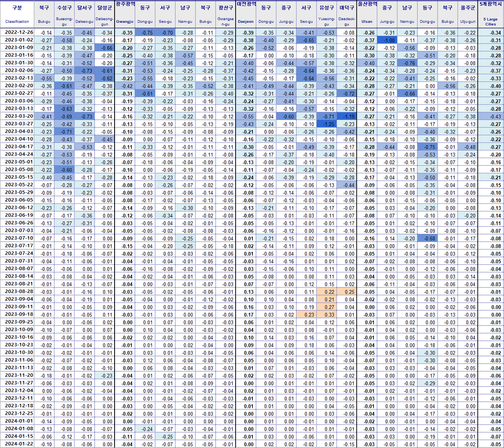Click the -1.25 cell in the 2023-03-27 row
The height and width of the screenshot is (448, 504).
pos(327,124)
